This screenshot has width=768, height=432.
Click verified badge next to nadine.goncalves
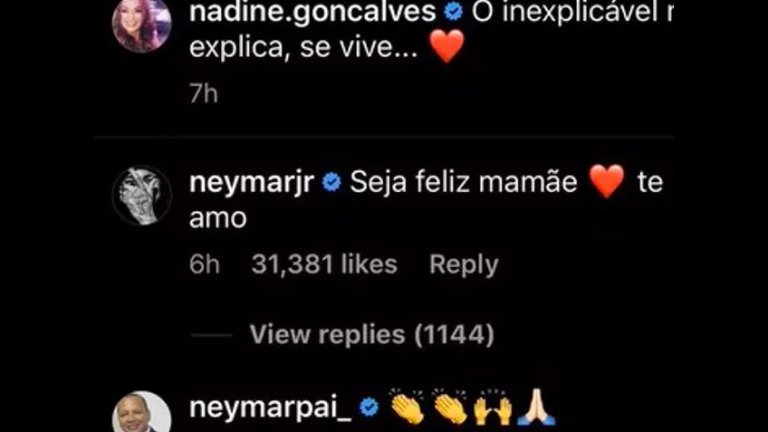(454, 11)
